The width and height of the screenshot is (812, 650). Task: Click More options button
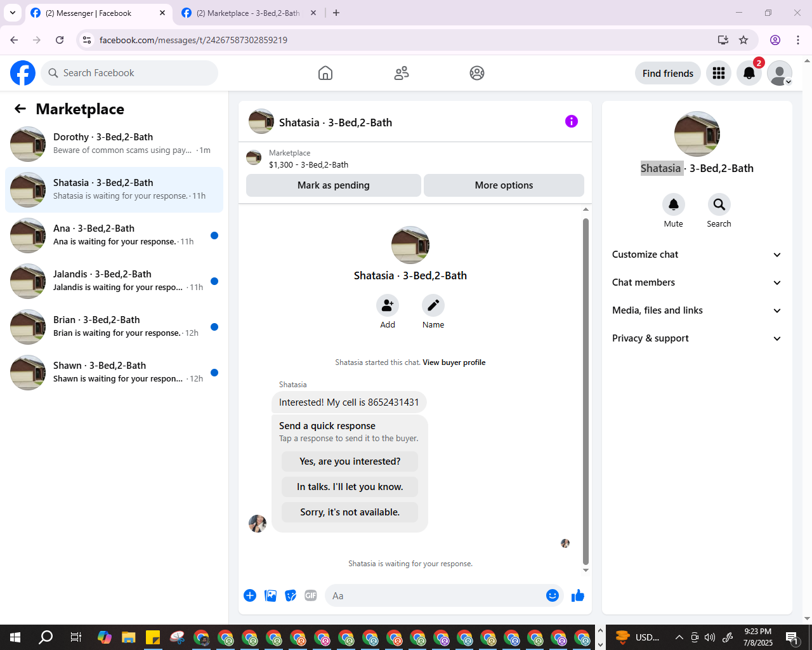point(504,185)
